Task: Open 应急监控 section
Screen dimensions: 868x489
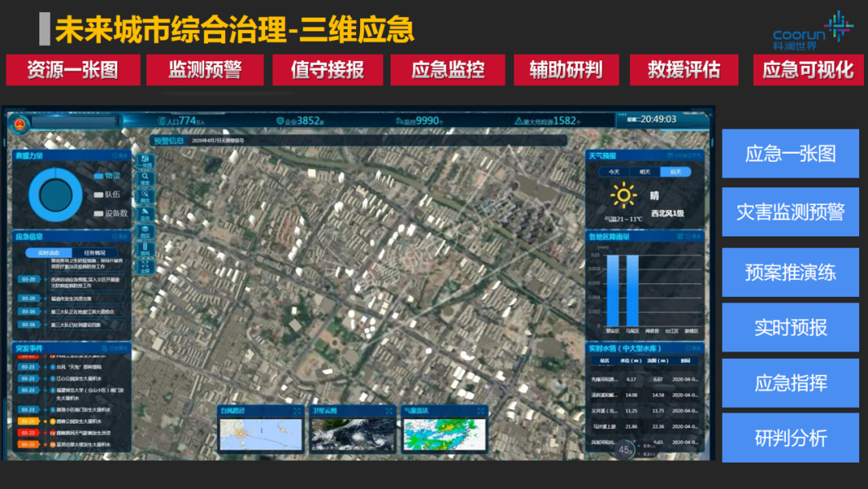Action: pyautogui.click(x=448, y=70)
